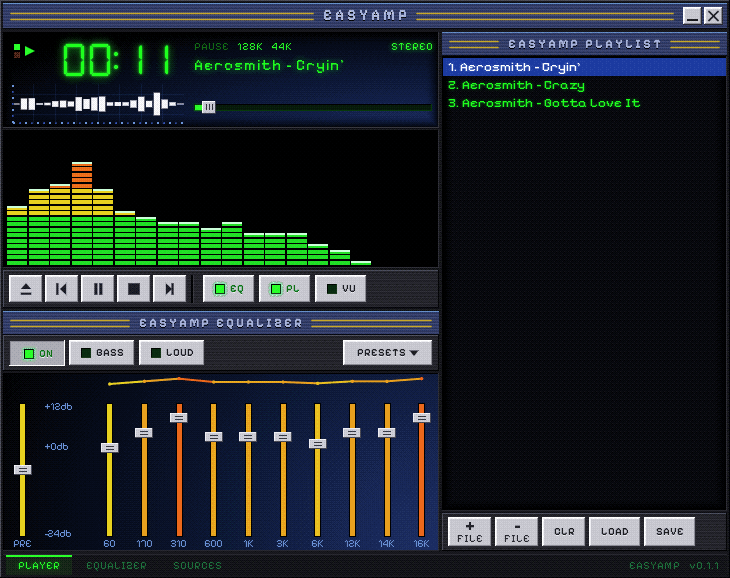Viewport: 730px width, 578px height.
Task: Skip to previous track
Action: click(x=61, y=289)
